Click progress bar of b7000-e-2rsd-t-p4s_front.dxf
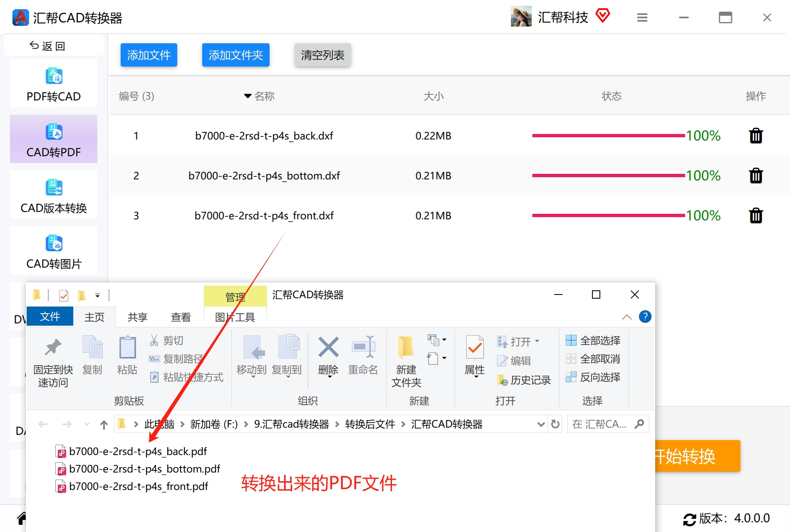Viewport: 790px width, 532px height. pos(609,215)
